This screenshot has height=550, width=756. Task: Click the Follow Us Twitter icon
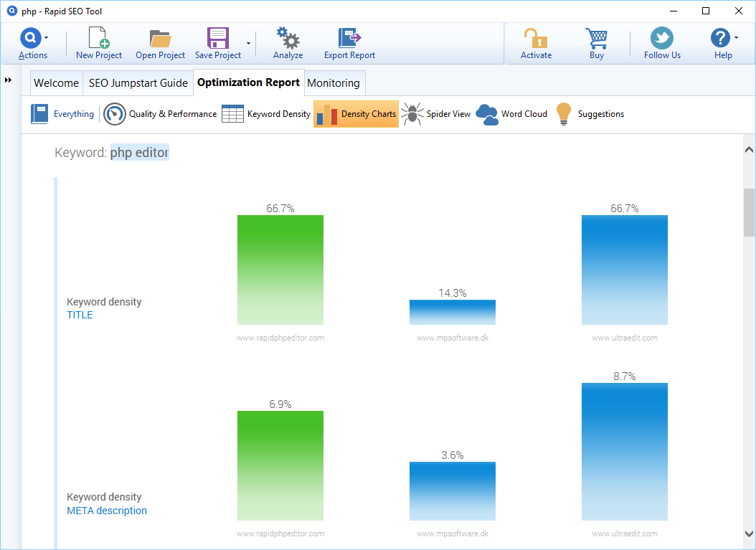point(661,39)
